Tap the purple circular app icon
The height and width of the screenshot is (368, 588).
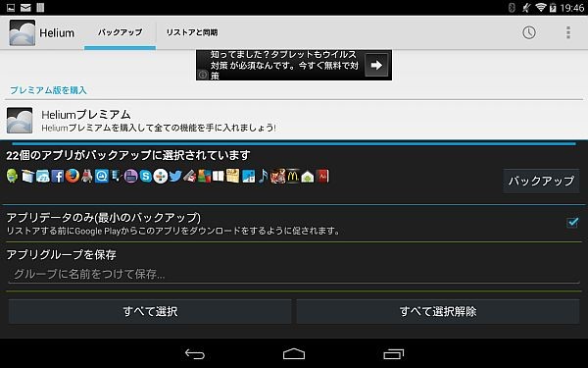(131, 176)
